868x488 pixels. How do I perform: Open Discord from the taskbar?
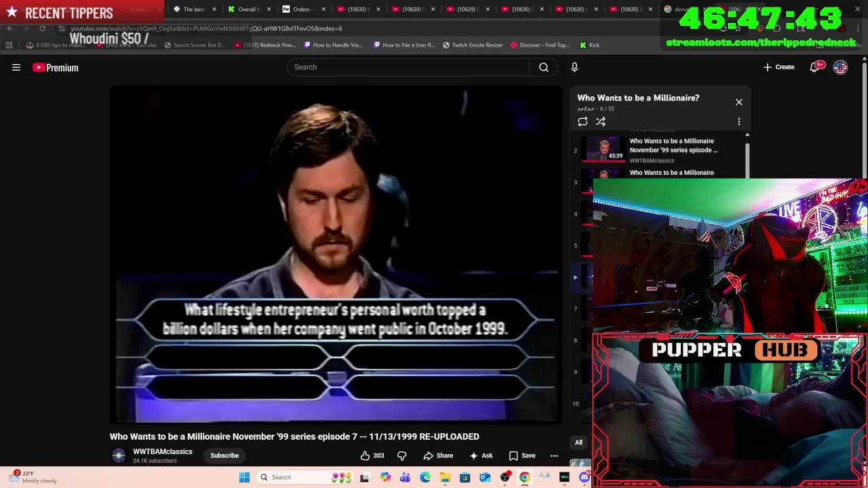pyautogui.click(x=585, y=477)
